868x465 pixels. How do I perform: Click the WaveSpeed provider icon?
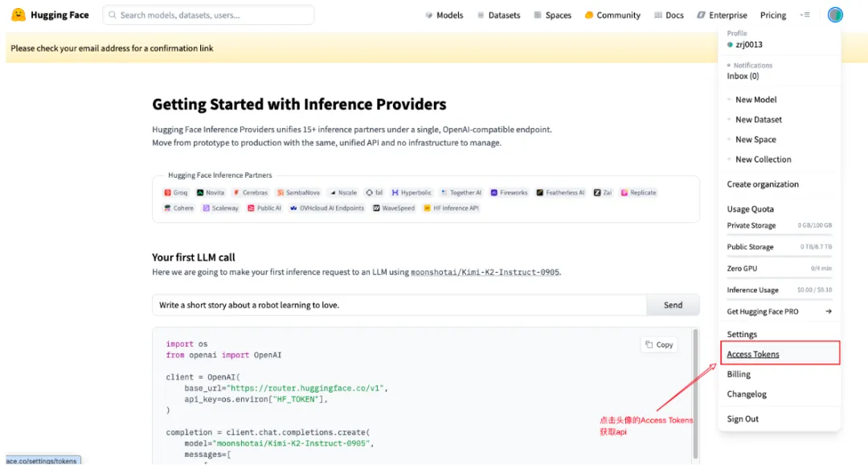(x=376, y=208)
